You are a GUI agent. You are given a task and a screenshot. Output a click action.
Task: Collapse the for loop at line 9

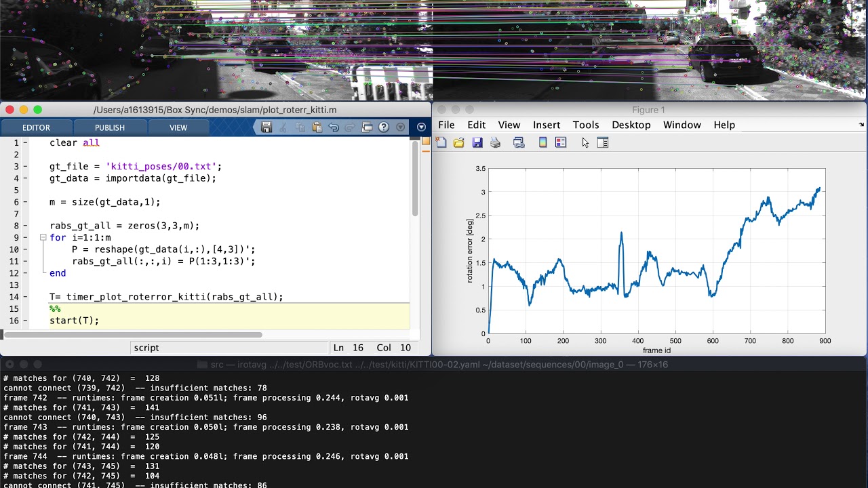tap(43, 238)
